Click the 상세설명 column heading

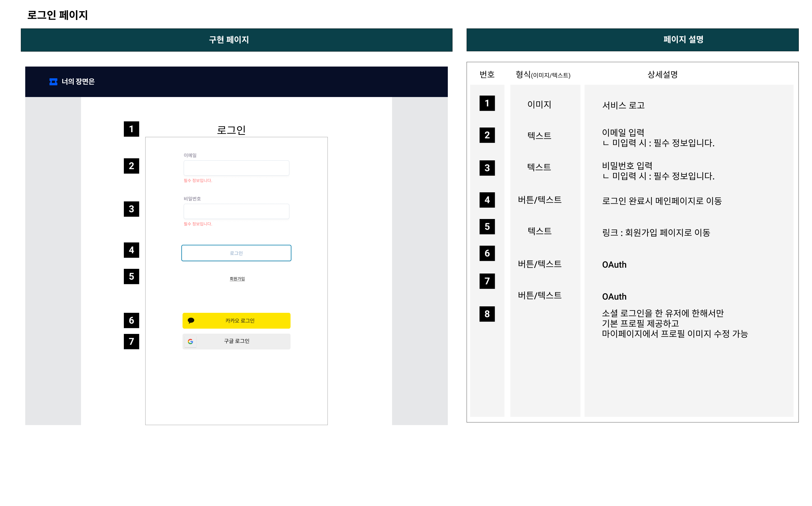pyautogui.click(x=662, y=74)
